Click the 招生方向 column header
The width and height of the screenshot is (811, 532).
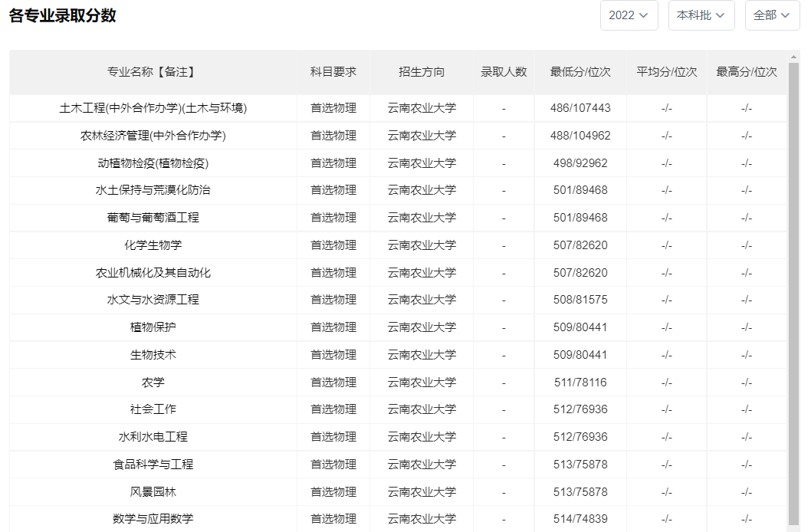(x=421, y=72)
